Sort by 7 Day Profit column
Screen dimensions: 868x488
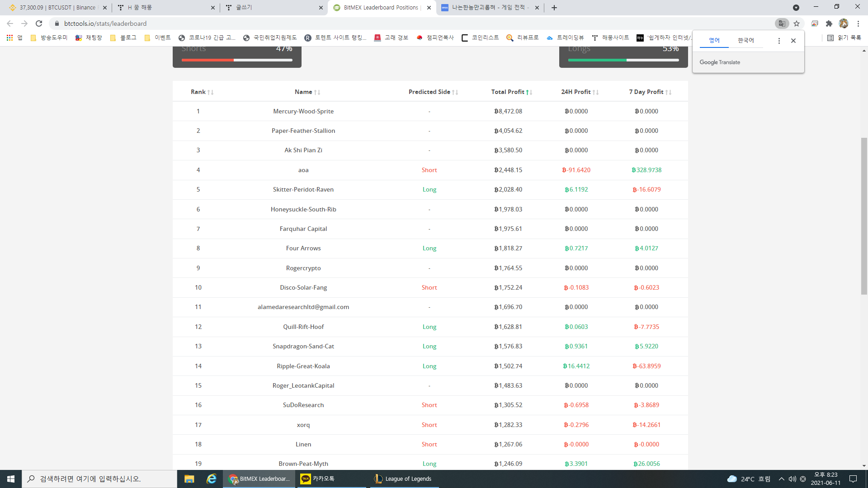[x=650, y=92]
